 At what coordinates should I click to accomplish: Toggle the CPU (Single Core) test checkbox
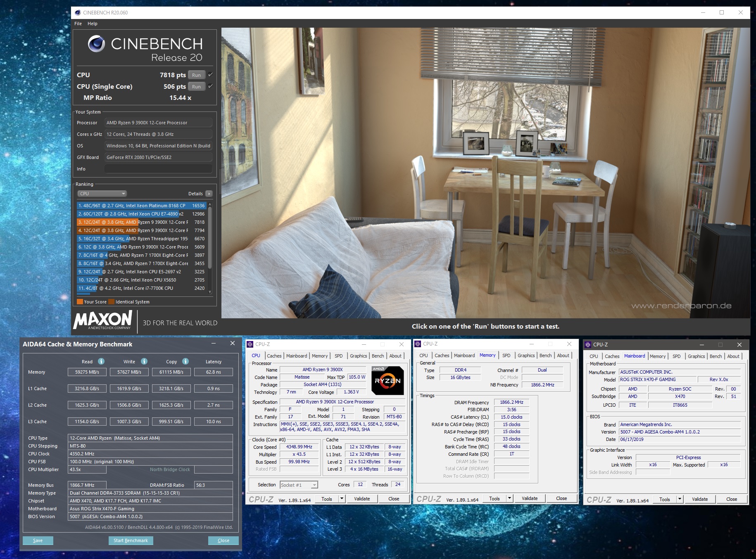point(210,86)
